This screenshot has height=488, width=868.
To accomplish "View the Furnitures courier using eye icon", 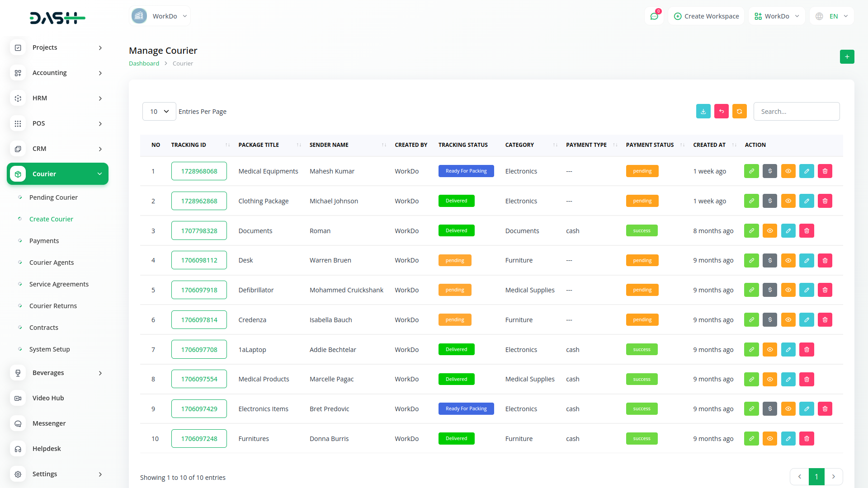I will point(769,439).
